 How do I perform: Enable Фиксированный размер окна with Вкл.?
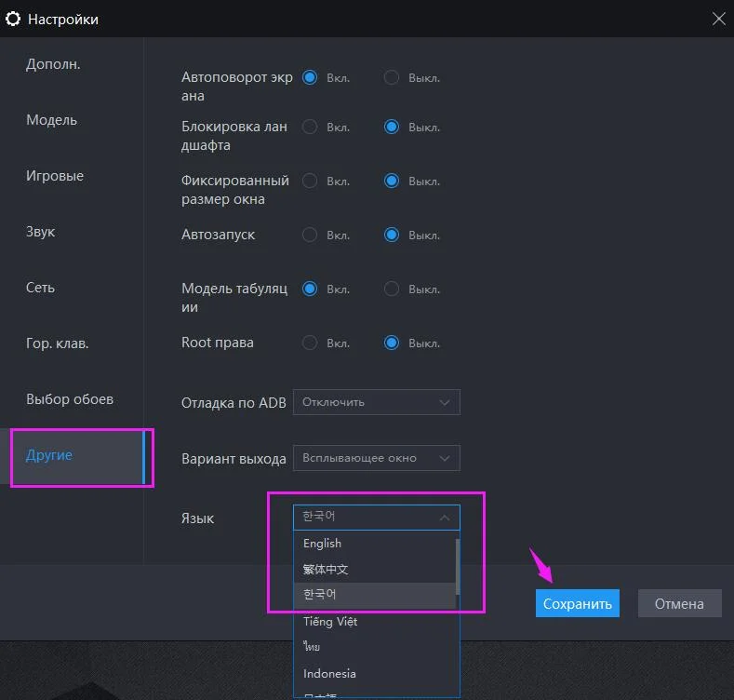(310, 181)
